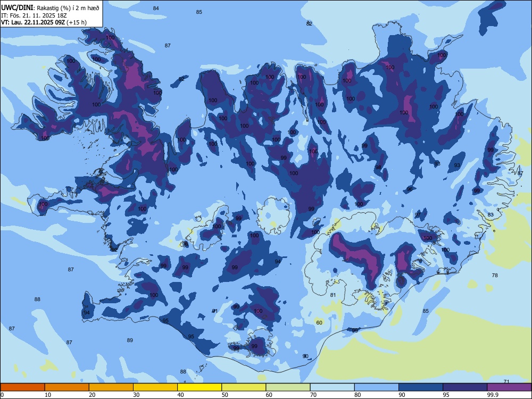Select the dark blue 90–95 legend swatch
This screenshot has width=532, height=399.
tap(421, 387)
